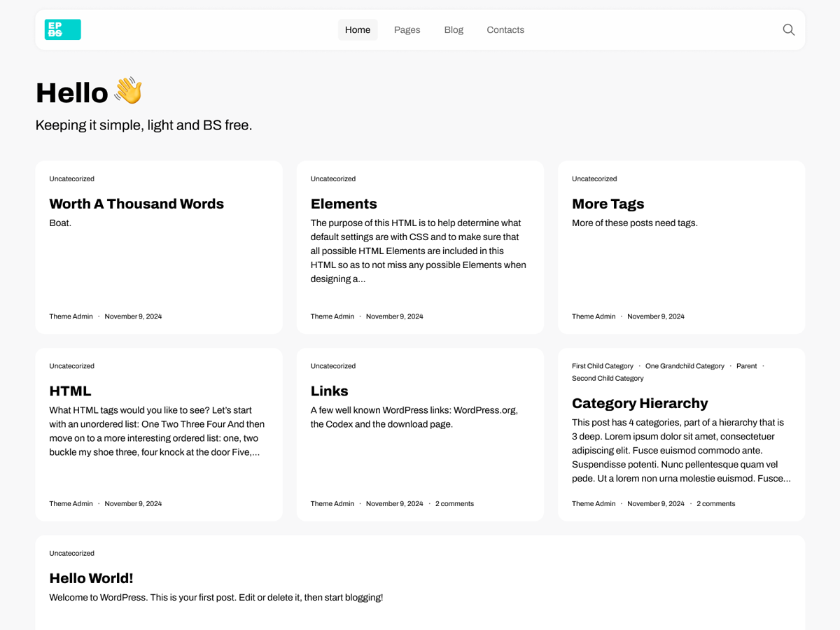View the 2 comments on the Links post
840x630 pixels.
click(x=454, y=503)
